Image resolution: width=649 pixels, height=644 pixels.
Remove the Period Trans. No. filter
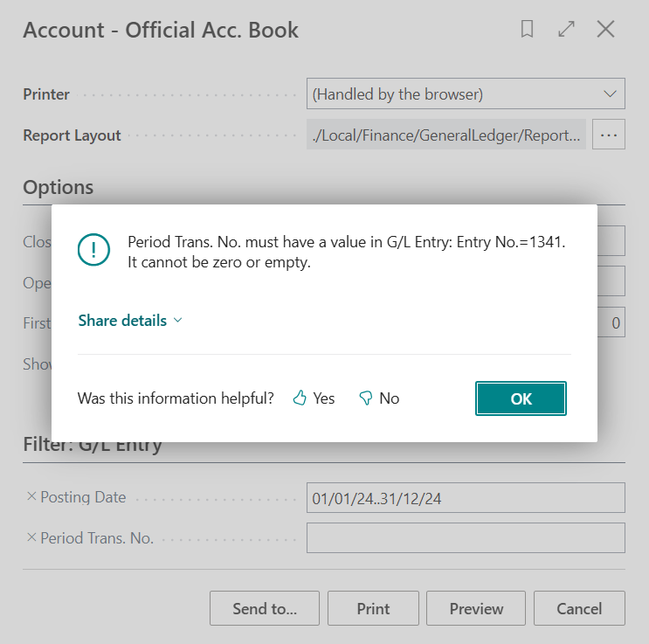coord(31,537)
